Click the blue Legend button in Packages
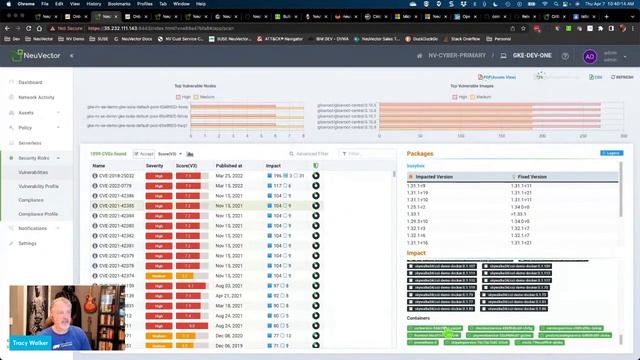 611,153
